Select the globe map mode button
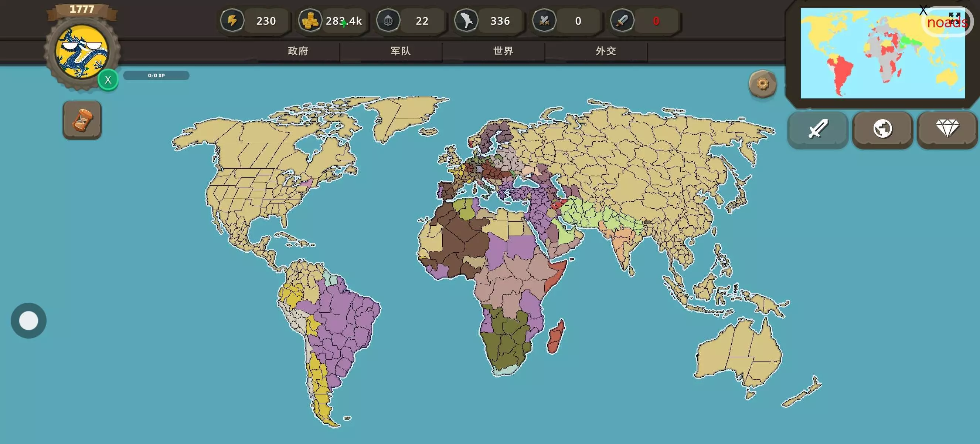 pos(882,129)
